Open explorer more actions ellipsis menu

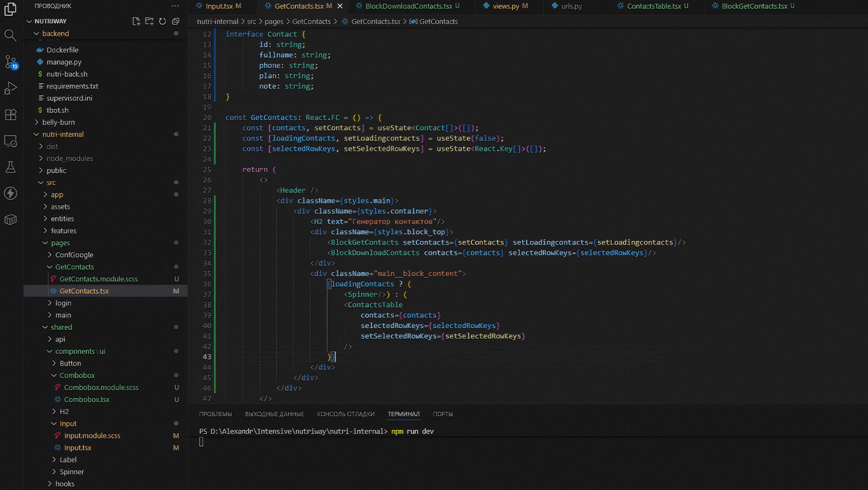click(x=175, y=6)
